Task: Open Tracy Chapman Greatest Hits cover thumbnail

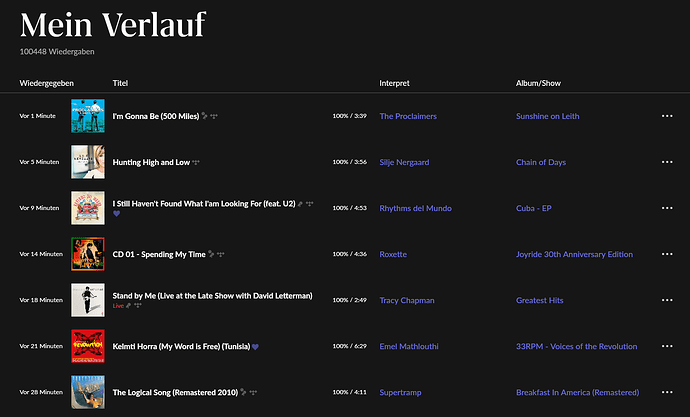Action: click(x=88, y=300)
